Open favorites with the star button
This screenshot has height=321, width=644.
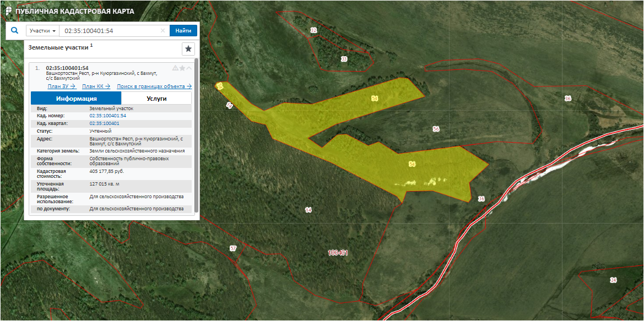(x=188, y=49)
